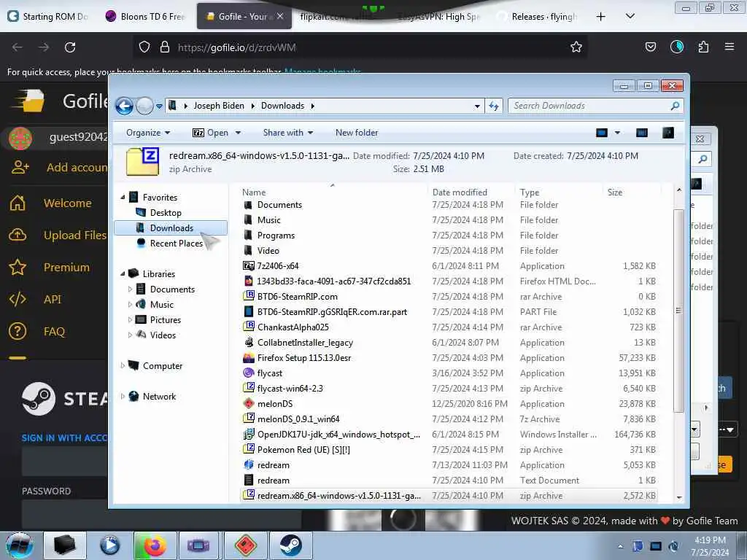This screenshot has height=560, width=747.
Task: Select the melonDS application icon
Action: click(248, 404)
